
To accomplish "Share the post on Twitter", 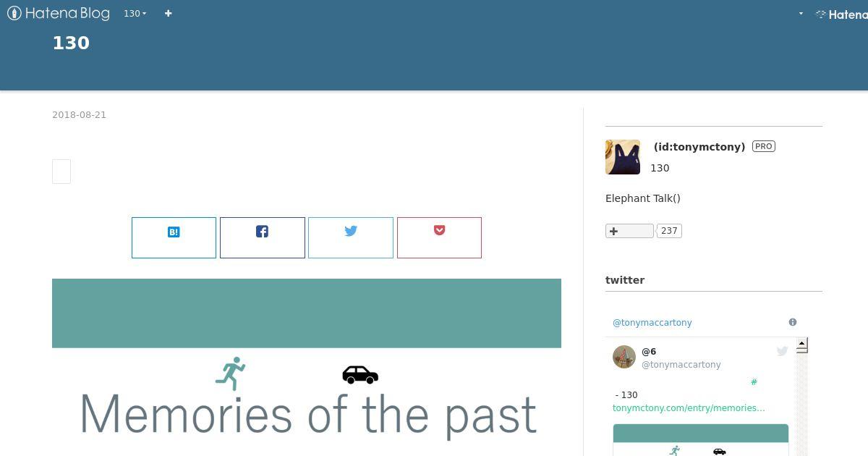I will [x=351, y=237].
